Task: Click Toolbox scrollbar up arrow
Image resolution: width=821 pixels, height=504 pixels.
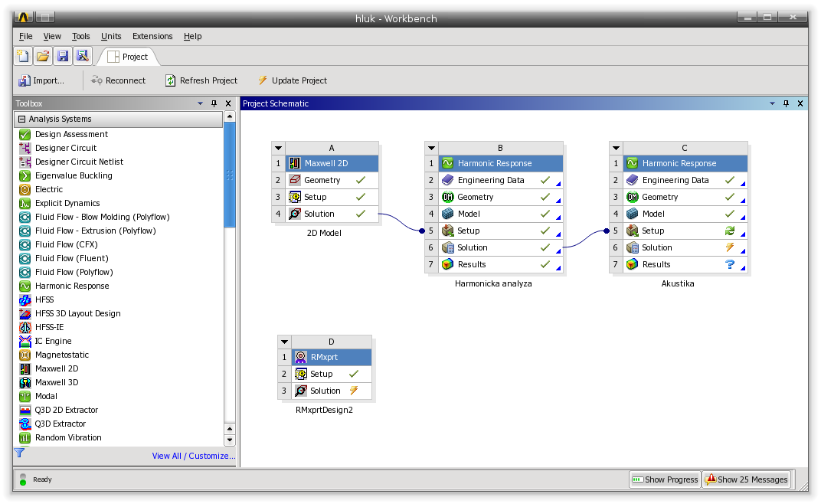Action: [x=229, y=116]
